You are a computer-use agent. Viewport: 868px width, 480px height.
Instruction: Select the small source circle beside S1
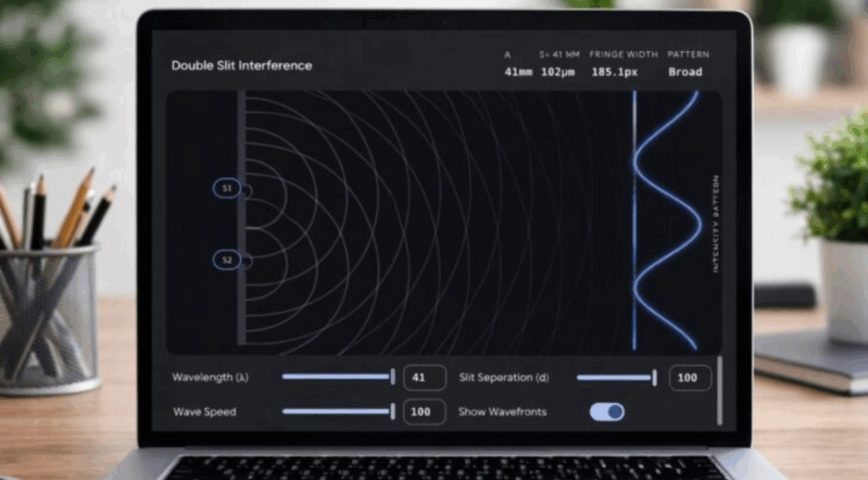(247, 193)
